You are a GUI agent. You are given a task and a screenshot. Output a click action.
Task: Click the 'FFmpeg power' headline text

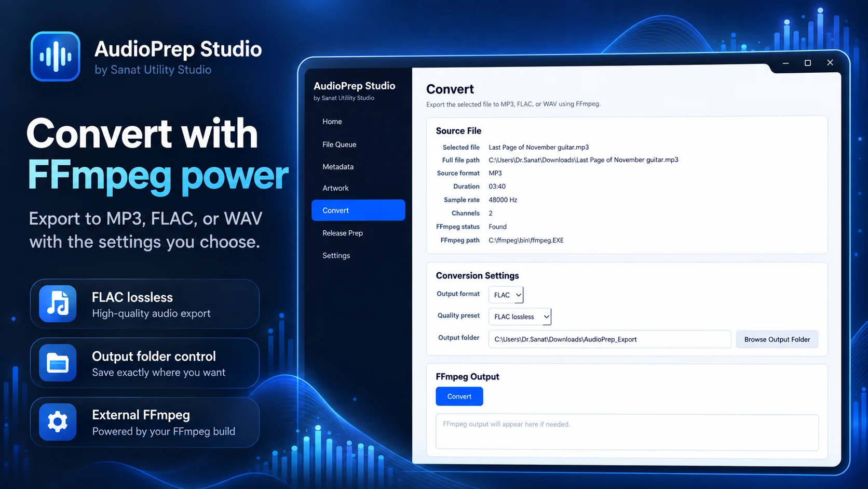(x=158, y=176)
